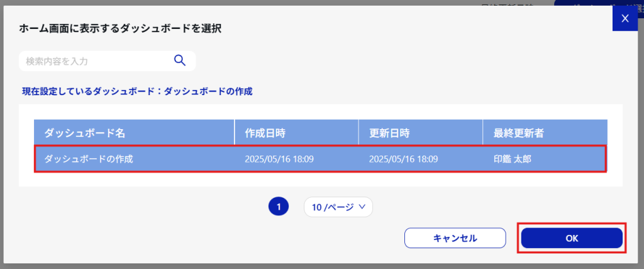Click the dialog title ホーム画面に表示するダッシュボードを選択
644x269 pixels.
coord(120,29)
